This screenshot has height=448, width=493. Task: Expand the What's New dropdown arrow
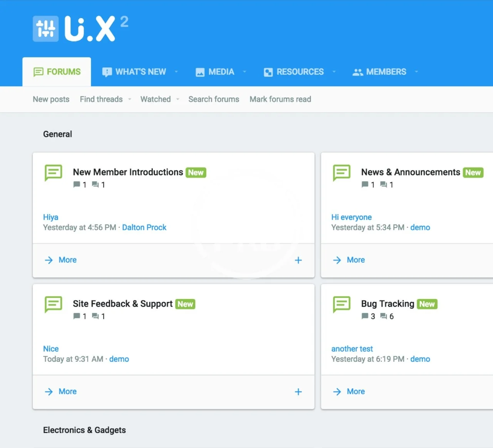point(176,72)
